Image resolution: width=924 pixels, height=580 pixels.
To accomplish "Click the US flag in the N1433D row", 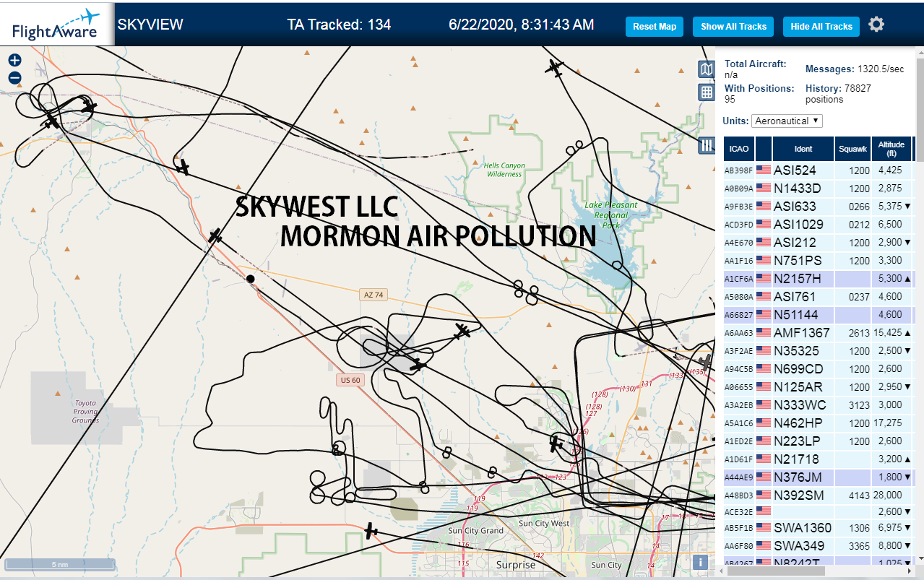I will [764, 189].
